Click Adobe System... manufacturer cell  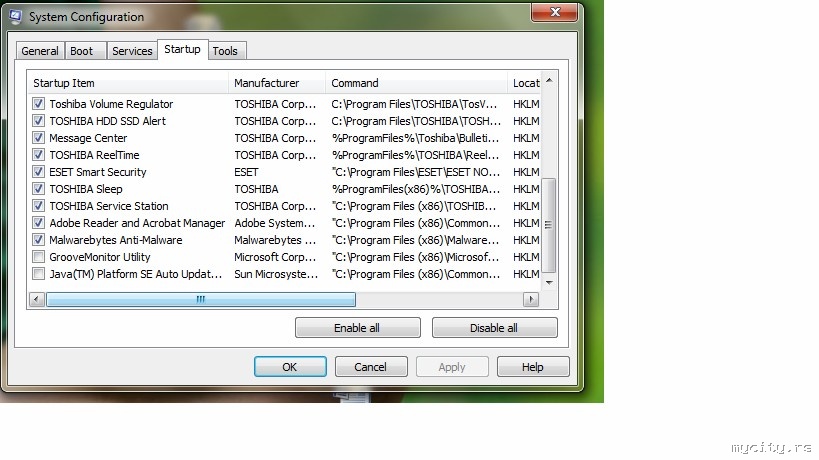coord(275,223)
